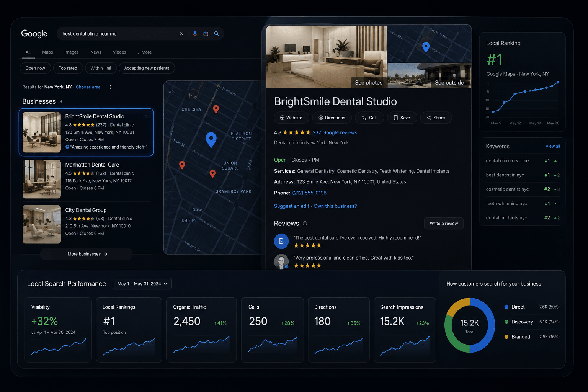Click the magnifying glass search icon

[217, 34]
